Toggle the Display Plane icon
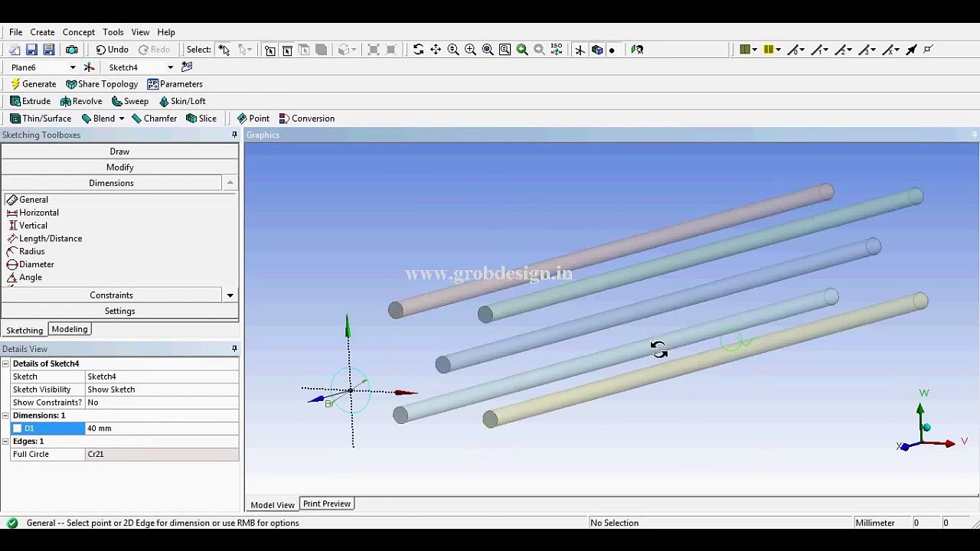The height and width of the screenshot is (551, 980). [x=580, y=50]
